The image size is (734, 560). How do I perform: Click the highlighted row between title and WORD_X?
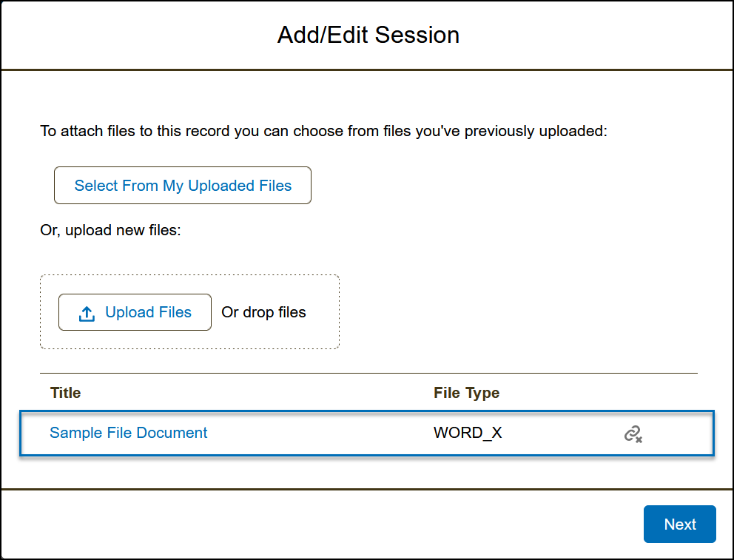(x=318, y=434)
